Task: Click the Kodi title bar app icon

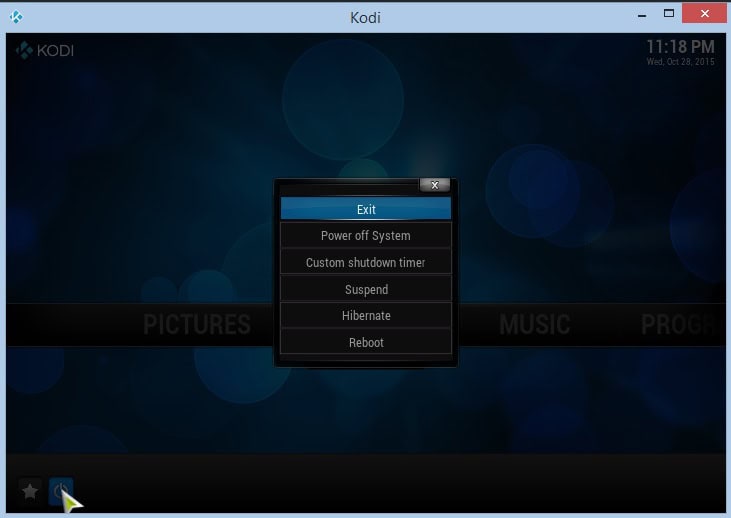Action: [x=16, y=17]
